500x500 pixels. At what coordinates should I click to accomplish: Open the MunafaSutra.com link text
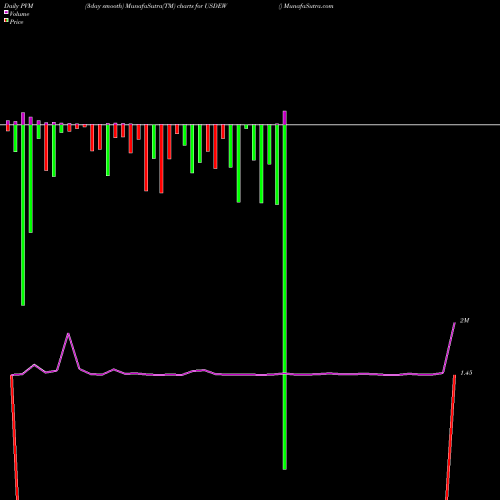(x=309, y=6)
